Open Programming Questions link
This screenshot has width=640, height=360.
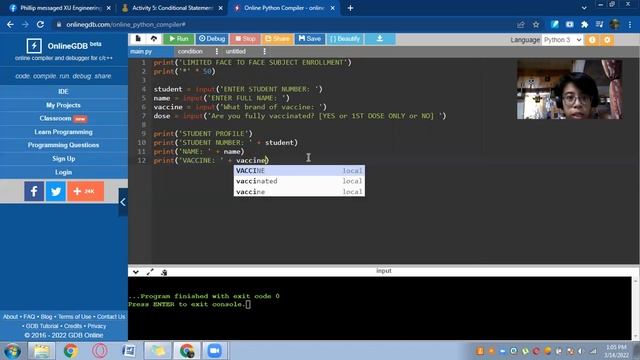pyautogui.click(x=63, y=145)
